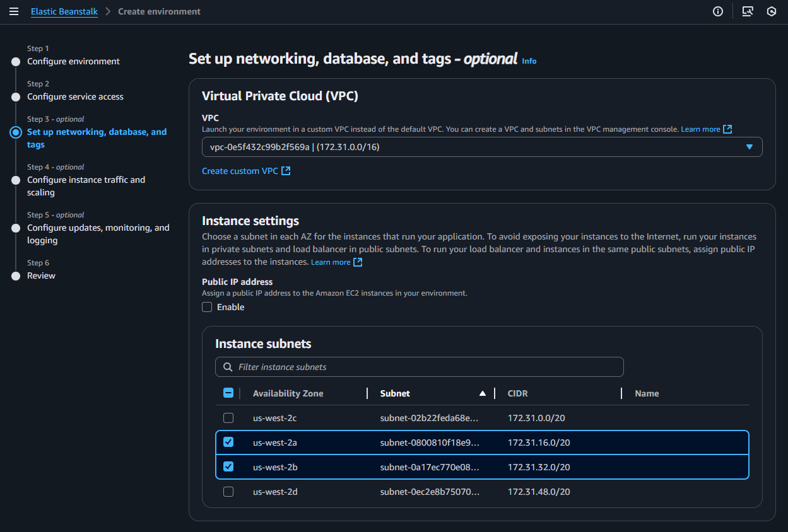Go to Step 2 Configure service access
Viewport: 788px width, 532px height.
pos(75,96)
